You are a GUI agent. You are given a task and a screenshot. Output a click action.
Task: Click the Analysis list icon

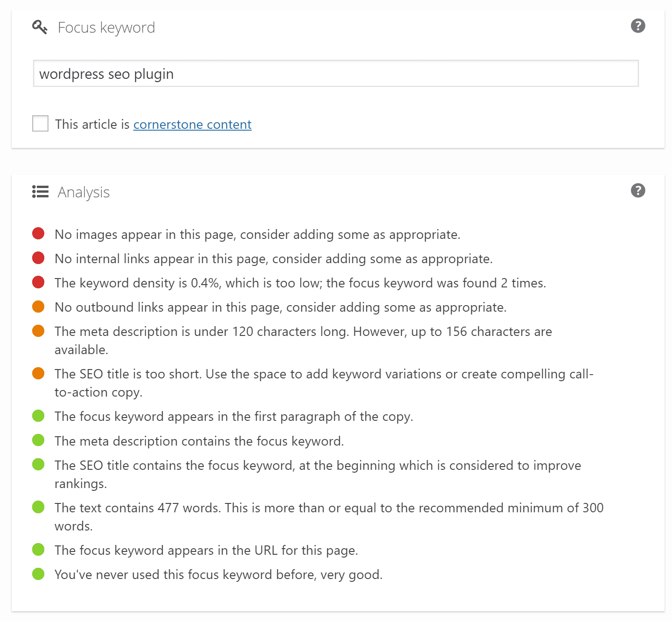coord(40,191)
